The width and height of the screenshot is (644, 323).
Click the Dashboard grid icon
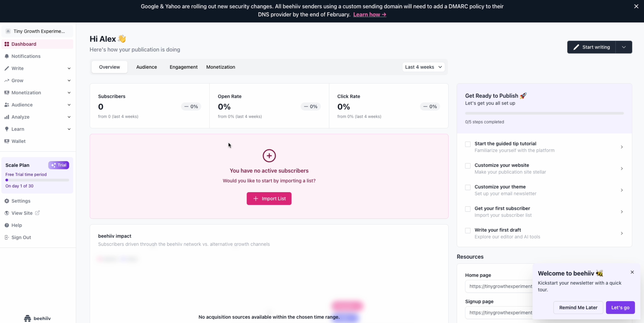tap(7, 44)
